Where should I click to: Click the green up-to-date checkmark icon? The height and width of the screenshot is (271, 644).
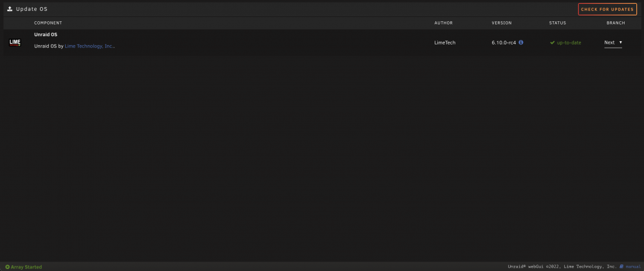[553, 42]
